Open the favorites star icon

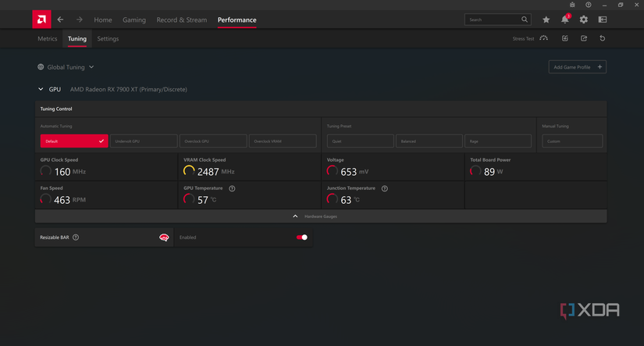(x=546, y=20)
